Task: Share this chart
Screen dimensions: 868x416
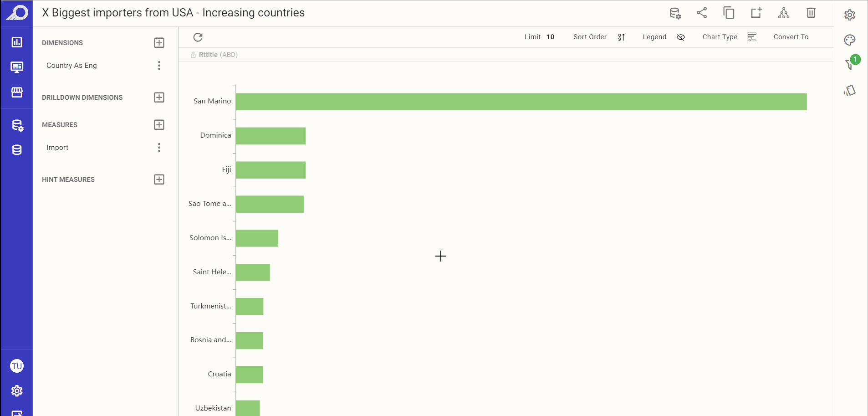Action: tap(702, 13)
